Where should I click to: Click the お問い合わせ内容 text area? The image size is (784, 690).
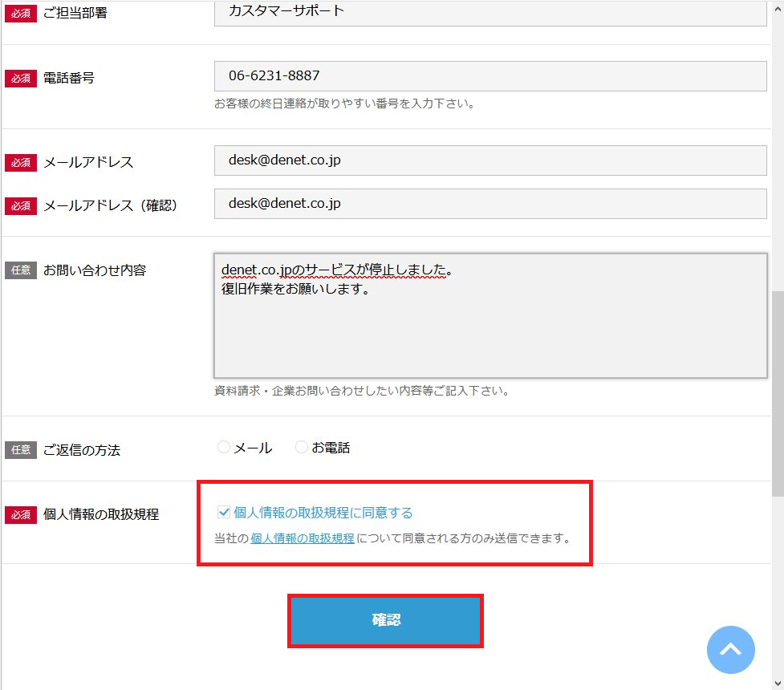click(490, 315)
